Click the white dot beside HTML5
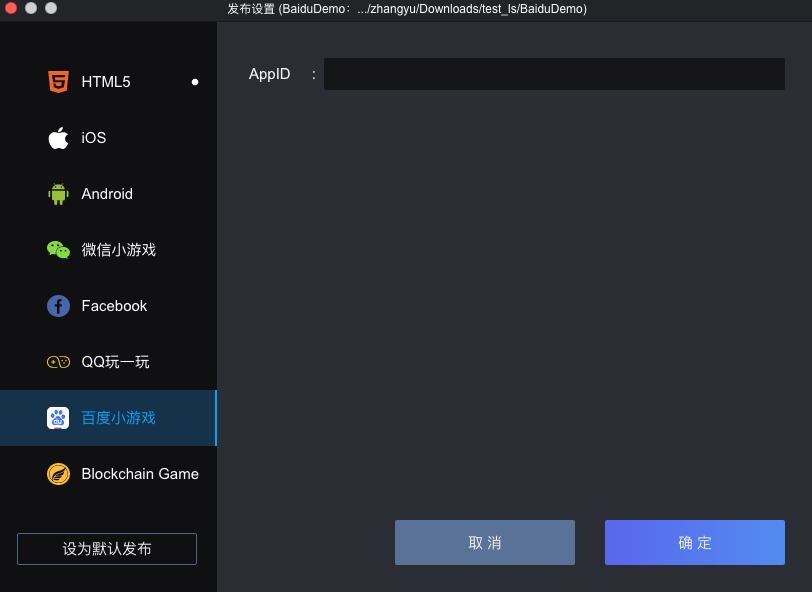Image resolution: width=812 pixels, height=592 pixels. click(x=195, y=82)
